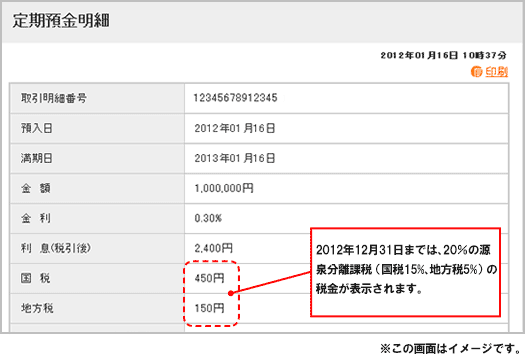The width and height of the screenshot is (525, 362).
Task: Select the interest rate 0.30%
Action: 208,218
